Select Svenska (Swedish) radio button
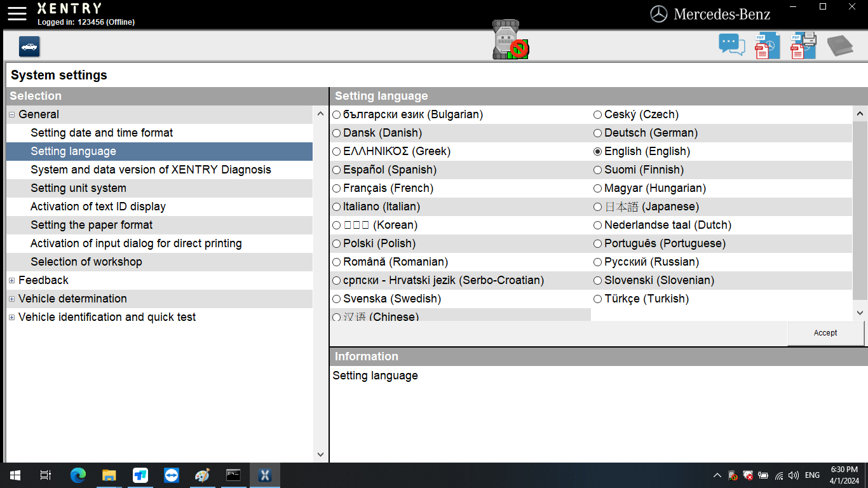Viewport: 868px width, 488px height. (337, 299)
